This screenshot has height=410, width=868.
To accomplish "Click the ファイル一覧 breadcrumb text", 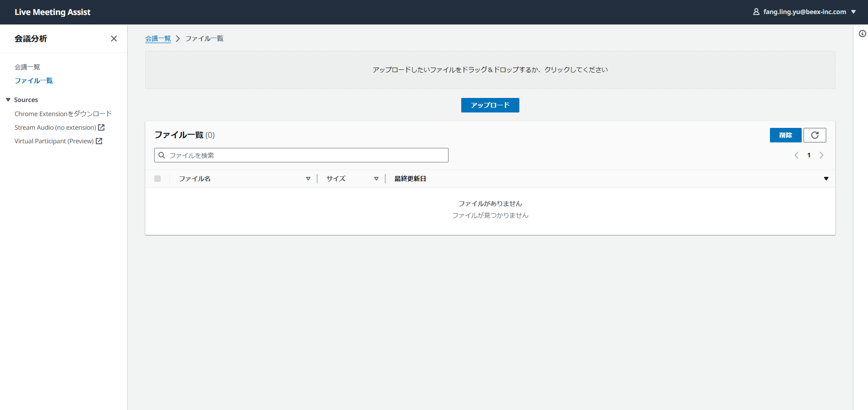I will (x=204, y=39).
